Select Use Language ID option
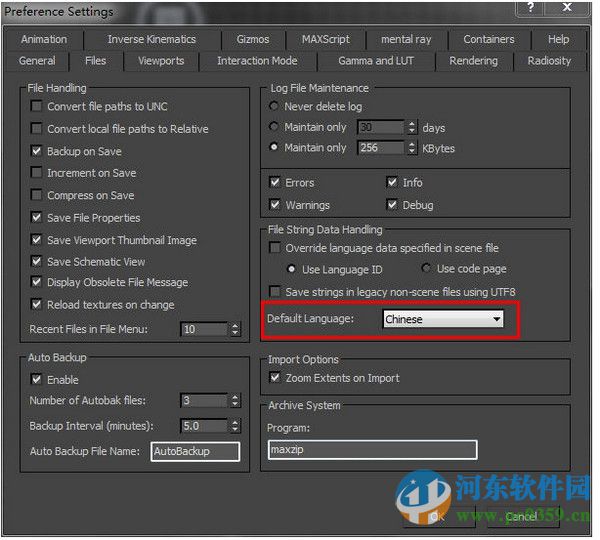This screenshot has height=540, width=600. click(x=291, y=269)
